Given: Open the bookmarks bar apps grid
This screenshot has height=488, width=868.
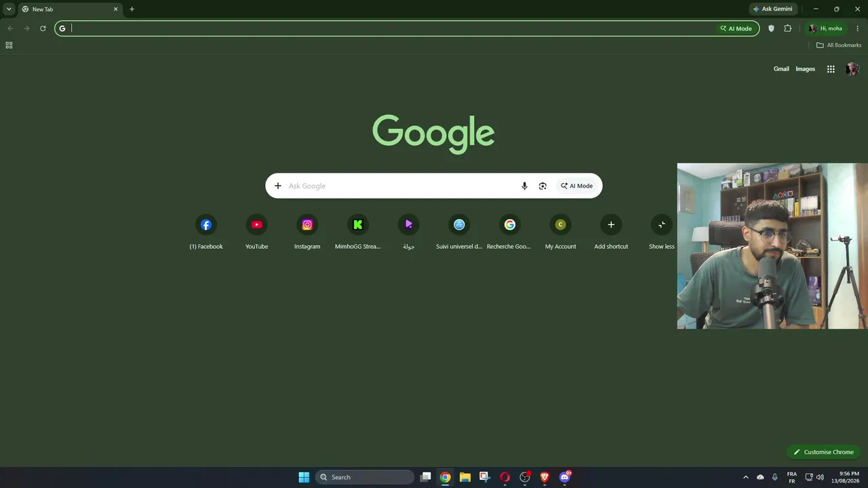Looking at the screenshot, I should pyautogui.click(x=9, y=45).
